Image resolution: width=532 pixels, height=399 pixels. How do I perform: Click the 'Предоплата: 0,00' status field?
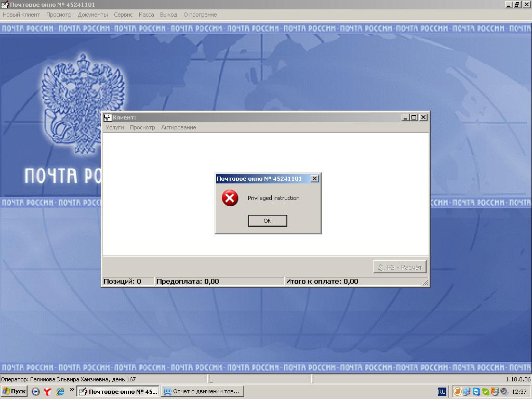point(220,281)
